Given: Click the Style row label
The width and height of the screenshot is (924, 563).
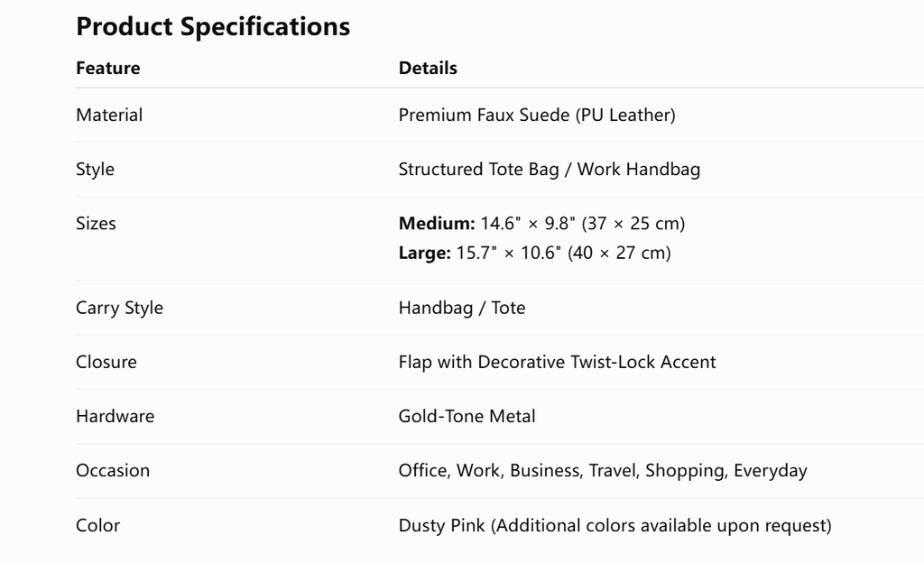Looking at the screenshot, I should 95,170.
